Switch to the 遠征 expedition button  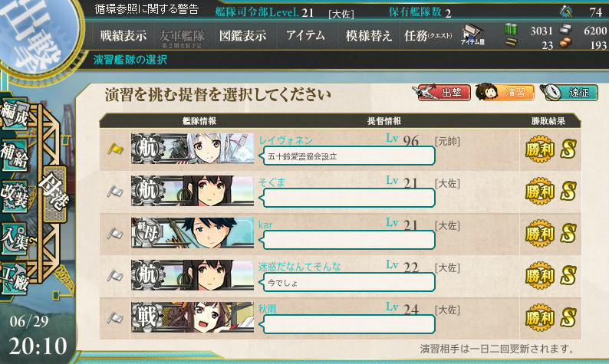(x=569, y=93)
